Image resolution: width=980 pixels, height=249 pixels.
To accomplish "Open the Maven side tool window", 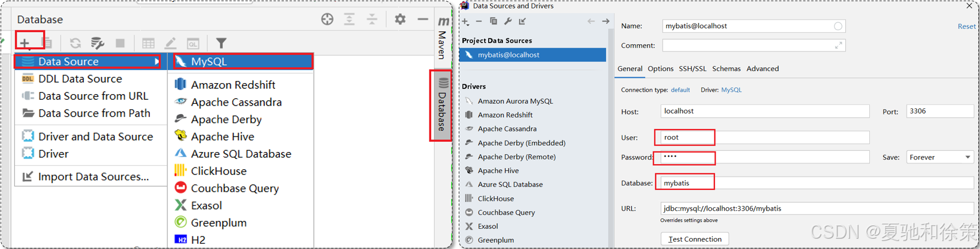I will pyautogui.click(x=443, y=37).
